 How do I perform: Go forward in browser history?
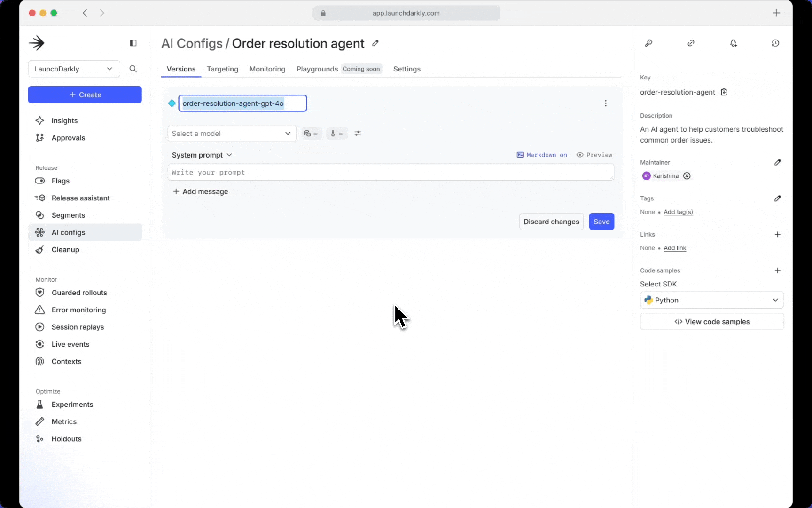point(102,13)
